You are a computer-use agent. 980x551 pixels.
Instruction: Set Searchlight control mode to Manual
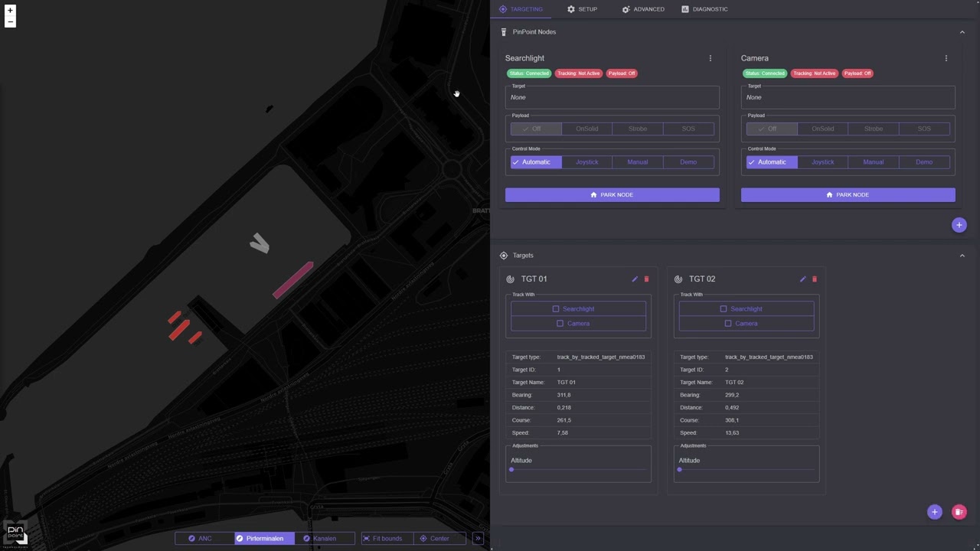click(x=638, y=162)
